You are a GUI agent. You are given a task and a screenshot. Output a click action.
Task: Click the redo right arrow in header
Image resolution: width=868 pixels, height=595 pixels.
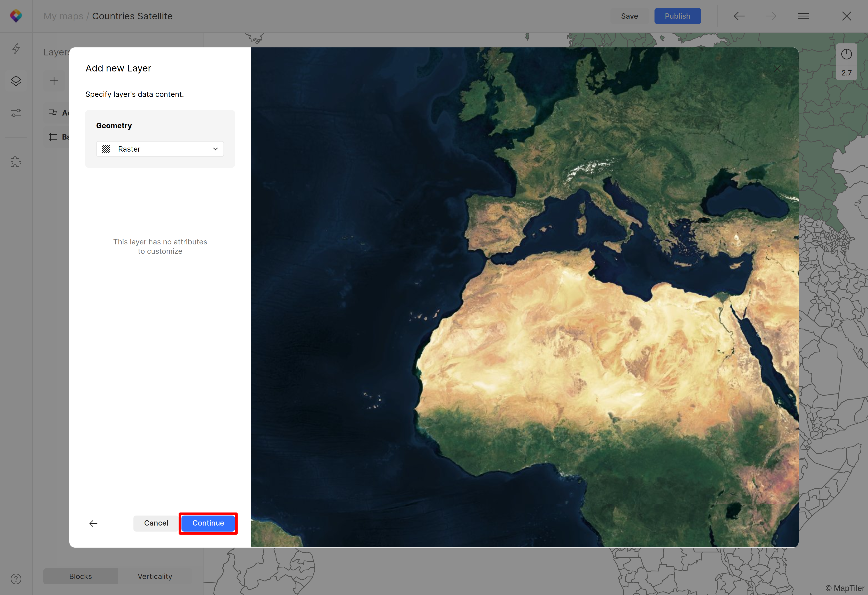771,16
